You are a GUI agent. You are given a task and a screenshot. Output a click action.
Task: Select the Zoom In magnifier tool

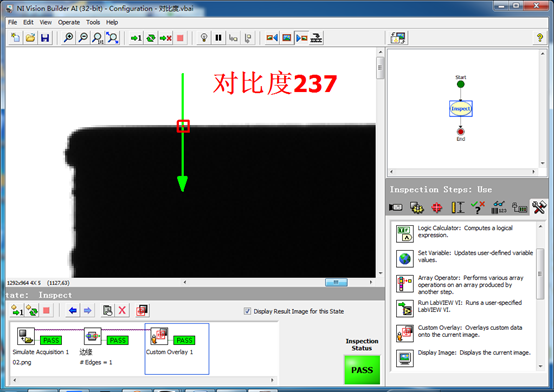tap(68, 38)
